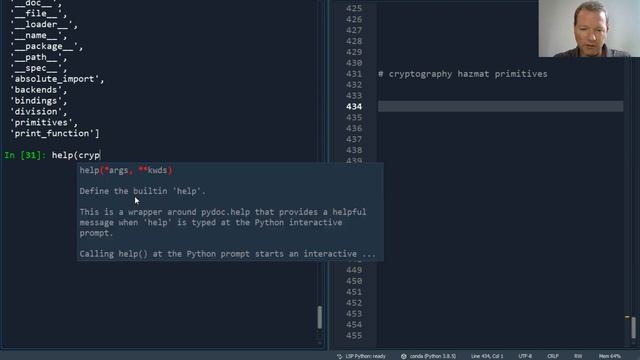Viewport: 640px width, 360px height.
Task: Click line number 425 in gutter
Action: click(x=353, y=9)
